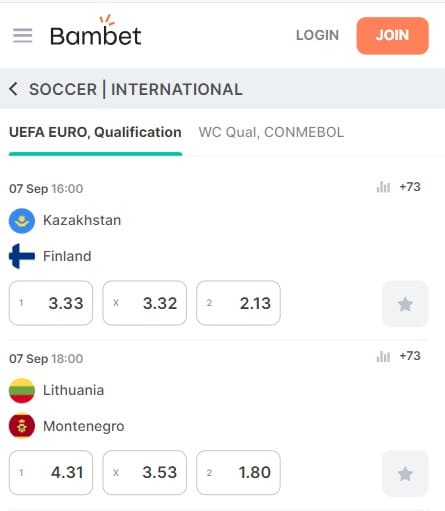Click the Montenegro flag icon
This screenshot has height=511, width=445.
[x=22, y=426]
